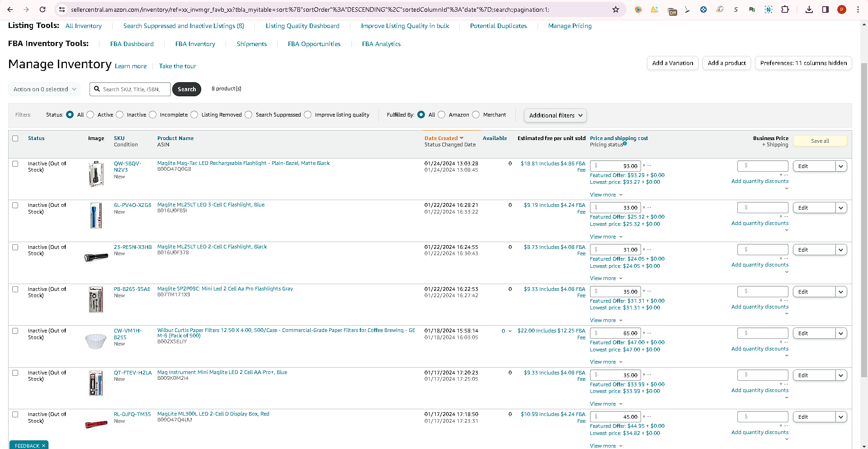Click the blue circular extension icon
This screenshot has width=868, height=449.
(x=703, y=9)
